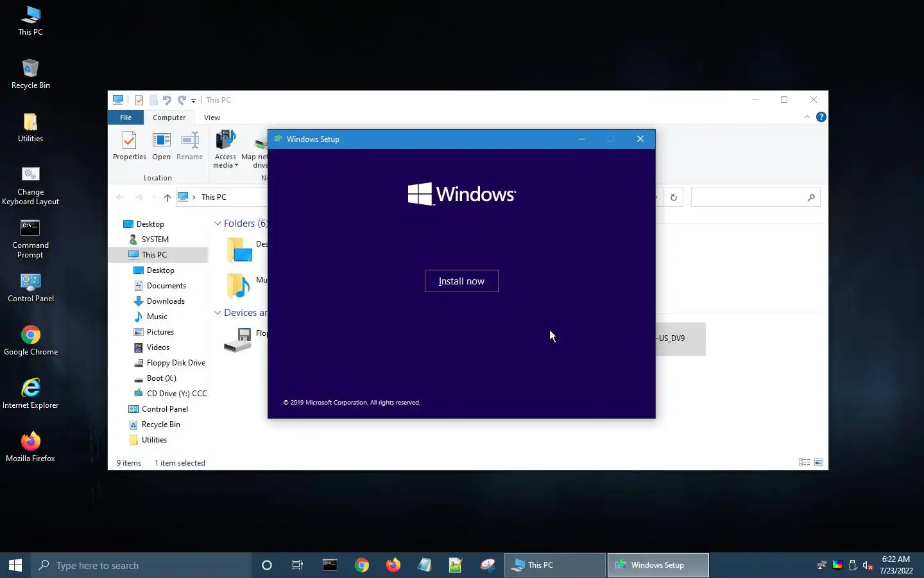This screenshot has height=578, width=924.
Task: Select Downloads in navigation pane
Action: coord(166,301)
